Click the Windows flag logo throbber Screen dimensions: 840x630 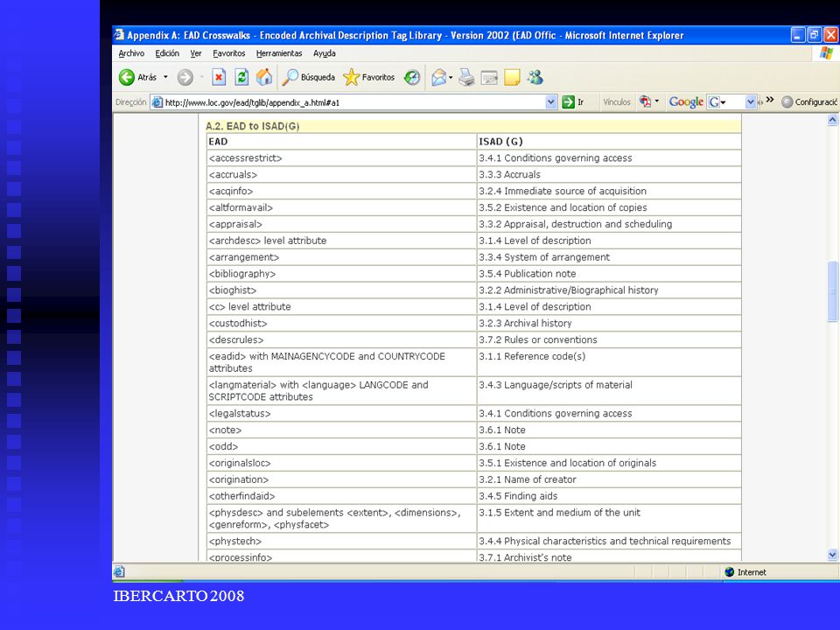[827, 53]
